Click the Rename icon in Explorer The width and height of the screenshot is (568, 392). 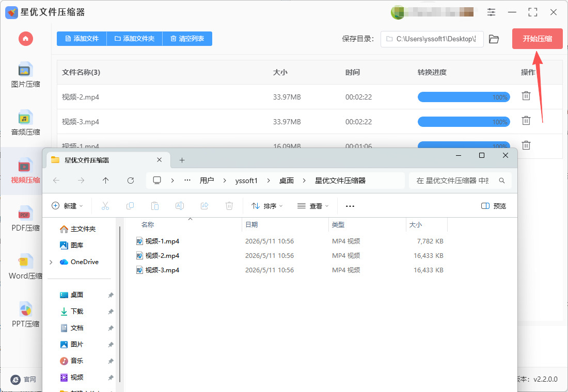pyautogui.click(x=179, y=206)
